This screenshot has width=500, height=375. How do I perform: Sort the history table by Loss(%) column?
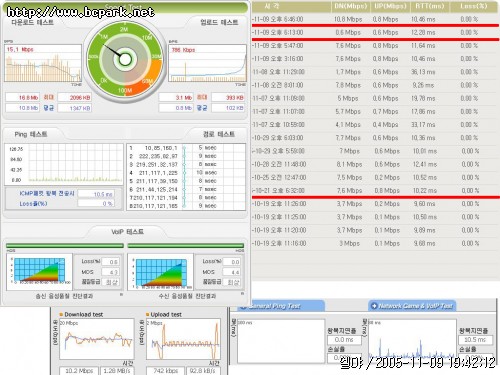pos(473,6)
